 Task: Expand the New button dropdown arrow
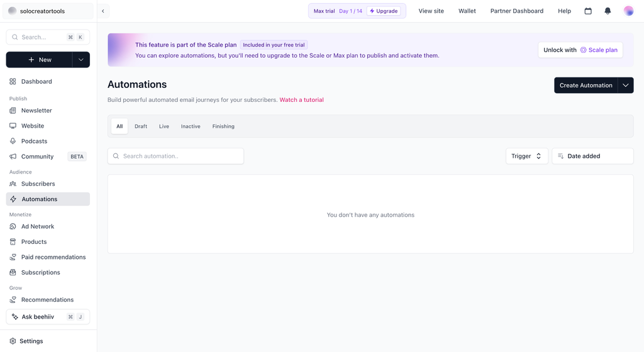coord(81,60)
